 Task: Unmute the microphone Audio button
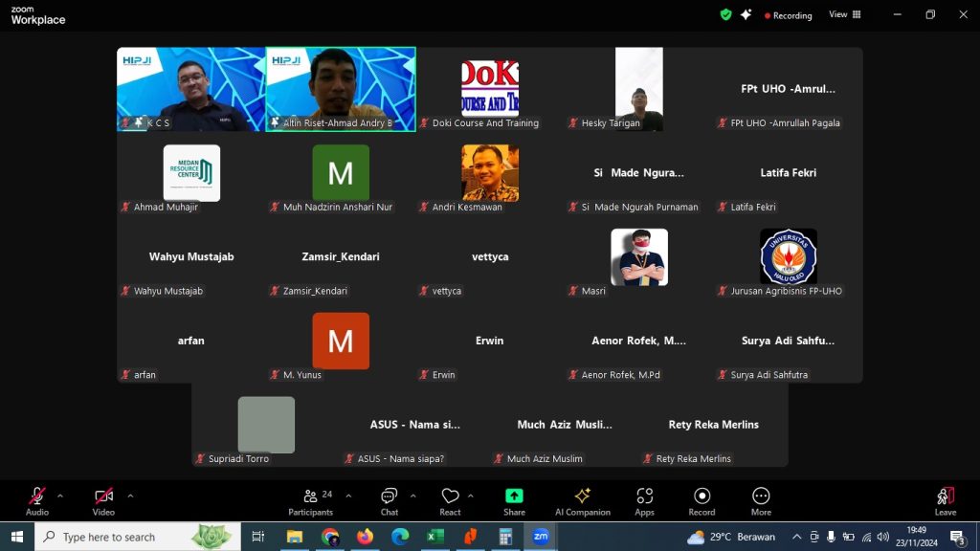click(x=37, y=500)
